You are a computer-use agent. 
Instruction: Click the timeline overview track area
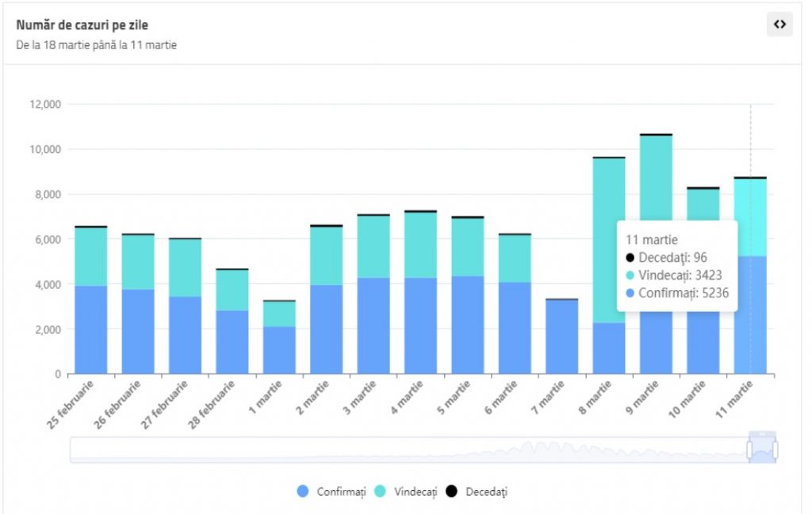pos(396,450)
